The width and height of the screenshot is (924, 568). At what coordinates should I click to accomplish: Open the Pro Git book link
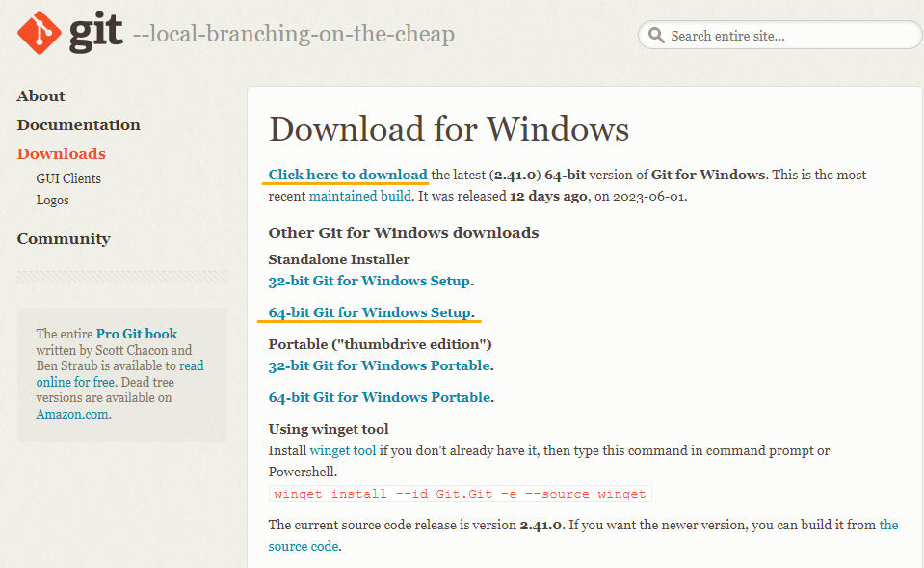(x=137, y=334)
